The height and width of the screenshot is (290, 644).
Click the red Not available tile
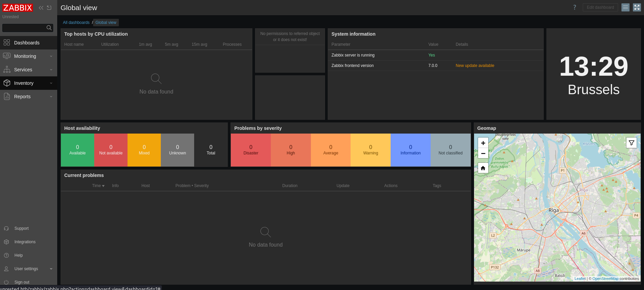(x=111, y=150)
